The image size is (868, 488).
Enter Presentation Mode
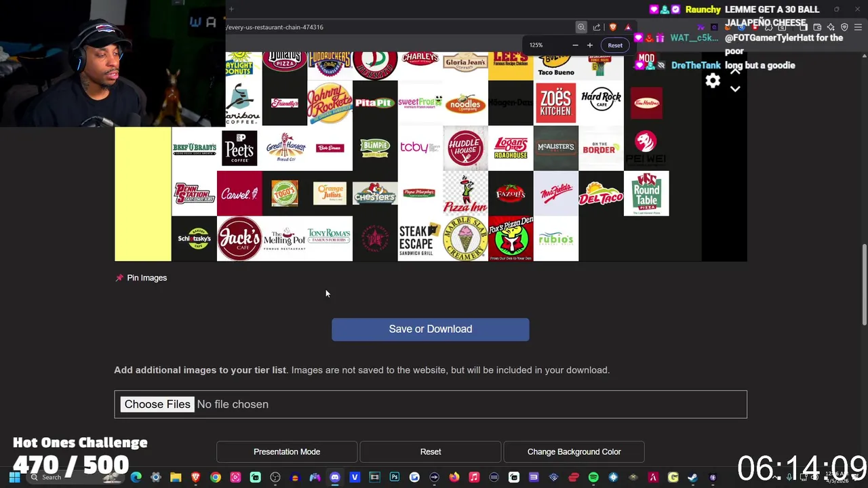click(287, 451)
